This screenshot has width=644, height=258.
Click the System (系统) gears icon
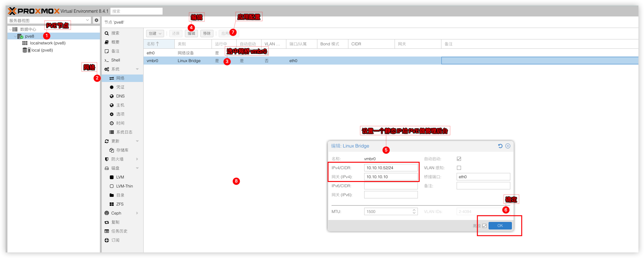[107, 69]
